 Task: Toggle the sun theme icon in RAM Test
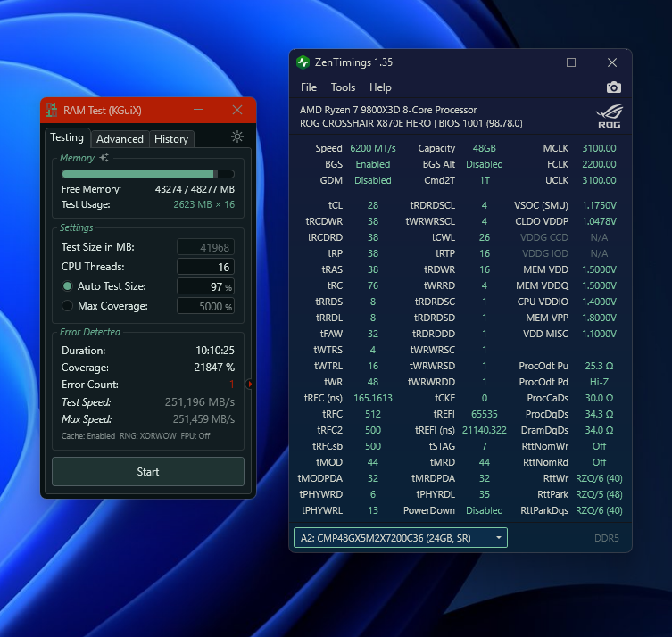pyautogui.click(x=236, y=136)
